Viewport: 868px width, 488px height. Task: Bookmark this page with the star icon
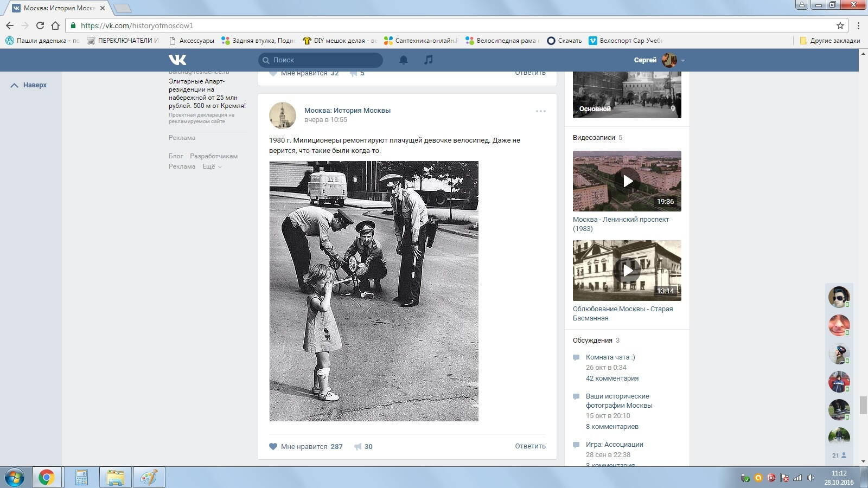840,25
